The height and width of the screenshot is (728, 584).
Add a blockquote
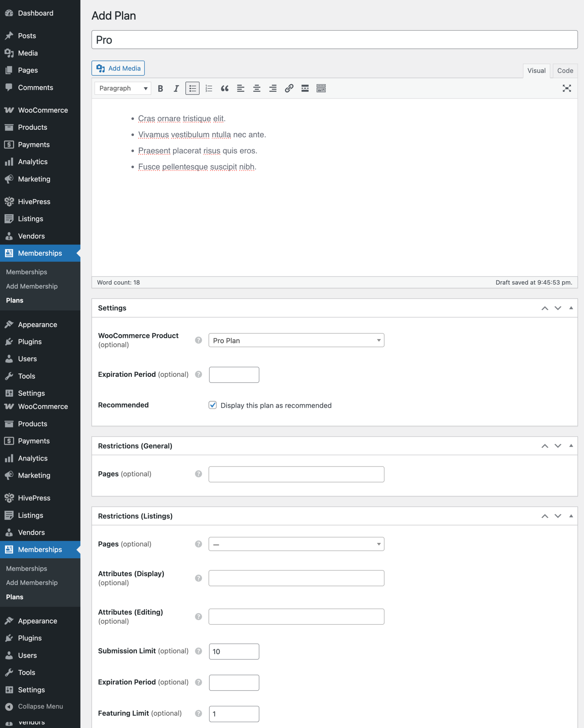click(225, 88)
